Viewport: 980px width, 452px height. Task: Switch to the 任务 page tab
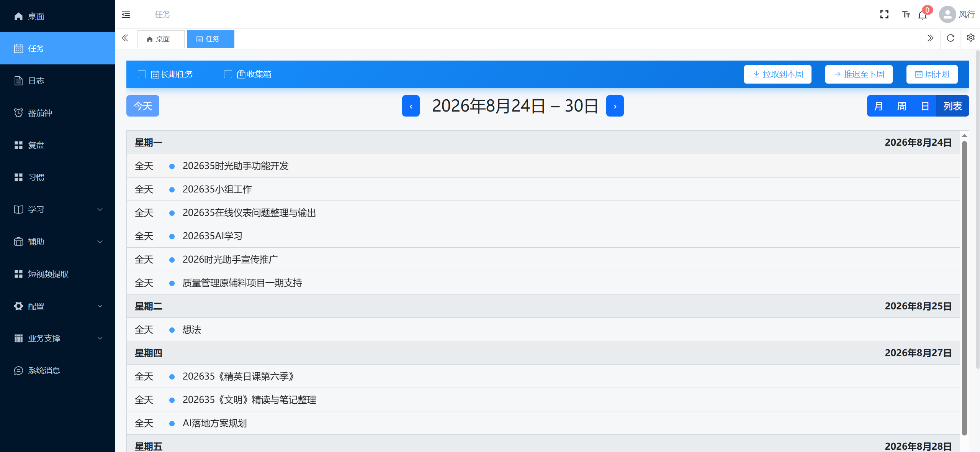tap(210, 39)
